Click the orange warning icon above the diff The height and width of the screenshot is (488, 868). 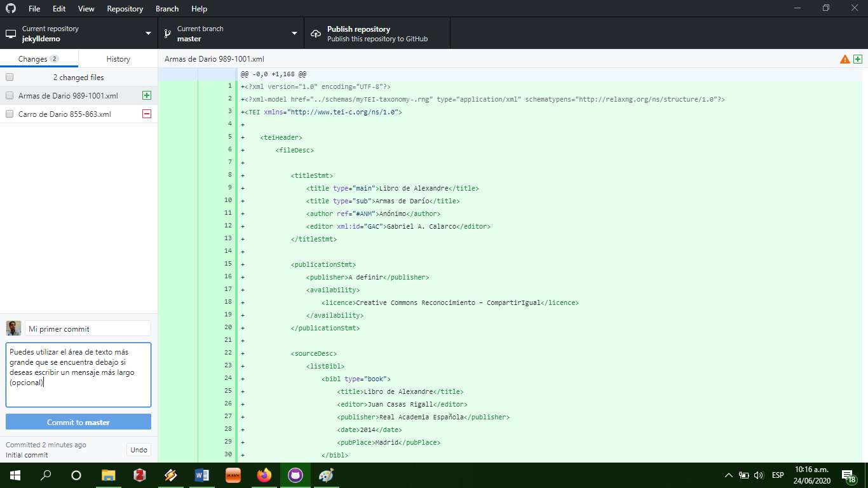click(844, 58)
